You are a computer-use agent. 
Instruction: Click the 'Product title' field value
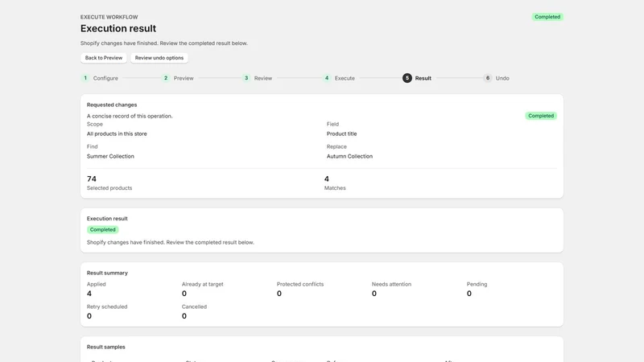[341, 134]
